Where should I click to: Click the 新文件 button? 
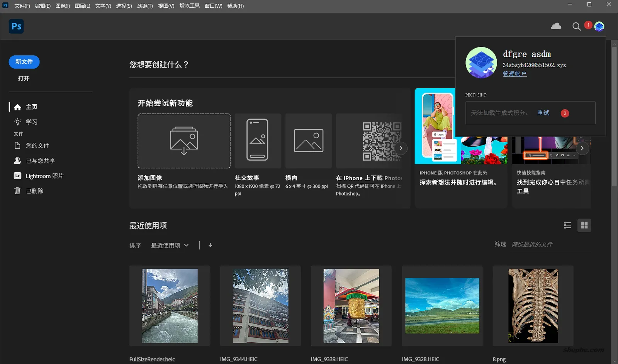click(24, 62)
